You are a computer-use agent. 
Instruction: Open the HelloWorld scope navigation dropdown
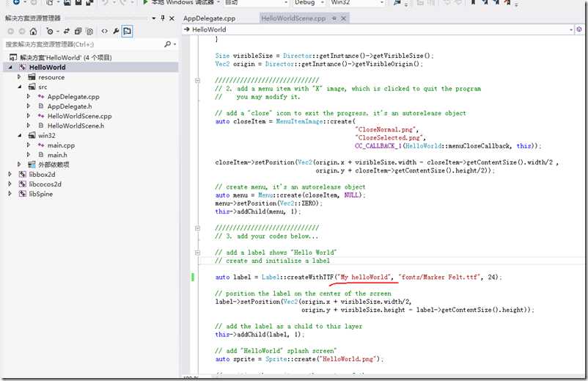[378, 29]
